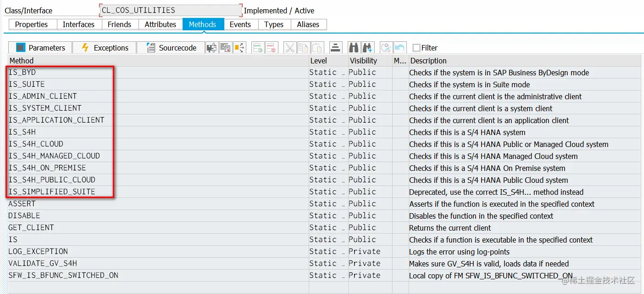644x294 pixels.
Task: Switch to the Attributes tab
Action: click(x=161, y=24)
